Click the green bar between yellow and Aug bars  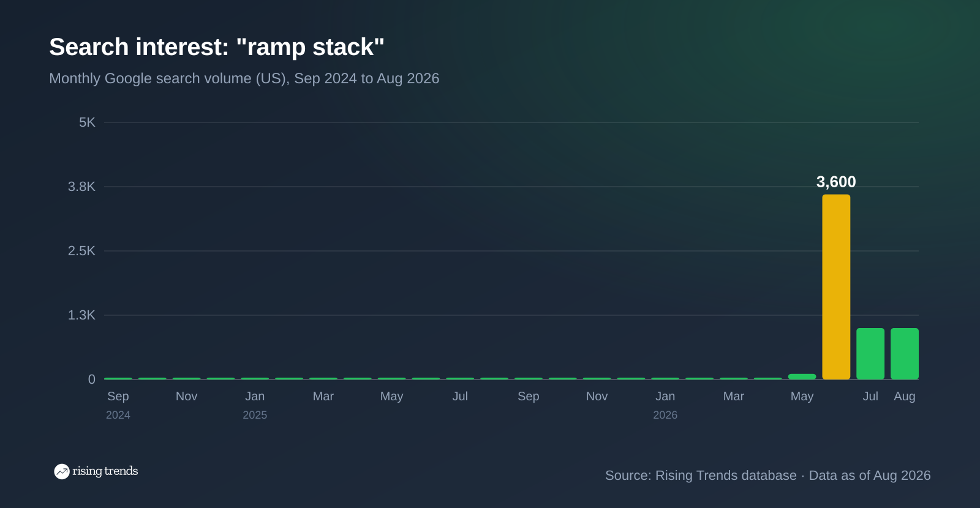(870, 354)
